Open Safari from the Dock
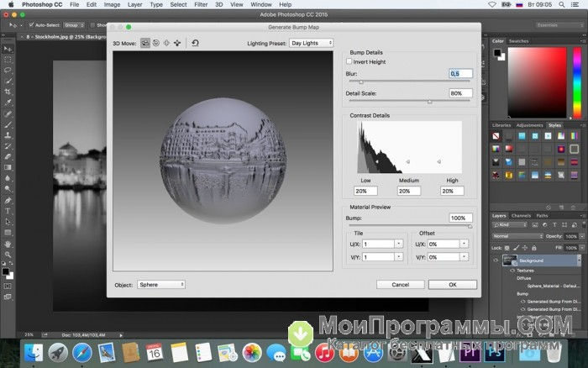This screenshot has height=368, width=588. [82, 353]
